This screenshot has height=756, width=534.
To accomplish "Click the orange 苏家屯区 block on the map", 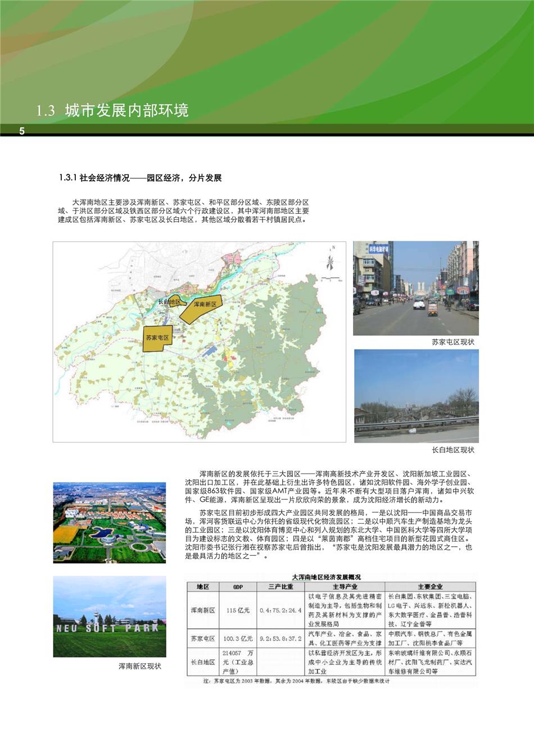I will (157, 339).
